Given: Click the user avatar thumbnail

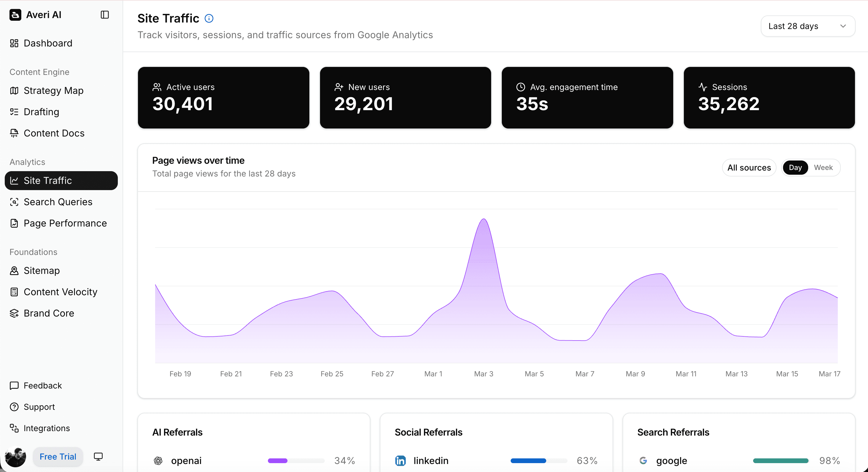Looking at the screenshot, I should 16,457.
